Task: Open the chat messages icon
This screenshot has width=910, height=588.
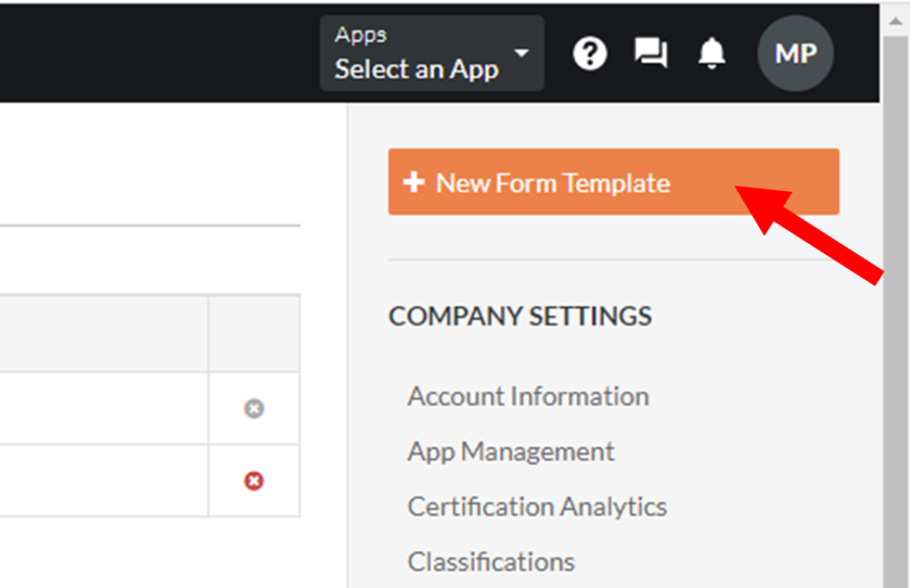Action: [651, 54]
